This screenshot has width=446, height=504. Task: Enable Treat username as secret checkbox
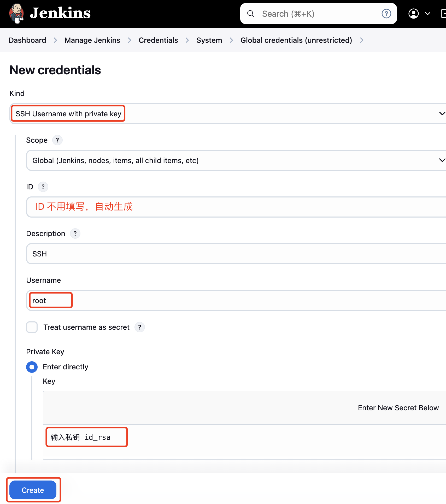click(32, 327)
